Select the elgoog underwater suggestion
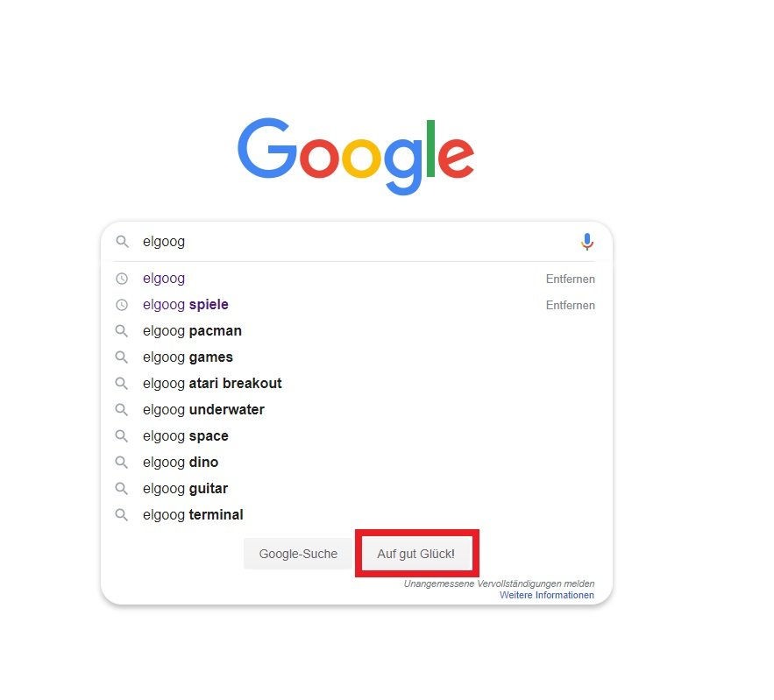The height and width of the screenshot is (700, 774). [x=203, y=409]
